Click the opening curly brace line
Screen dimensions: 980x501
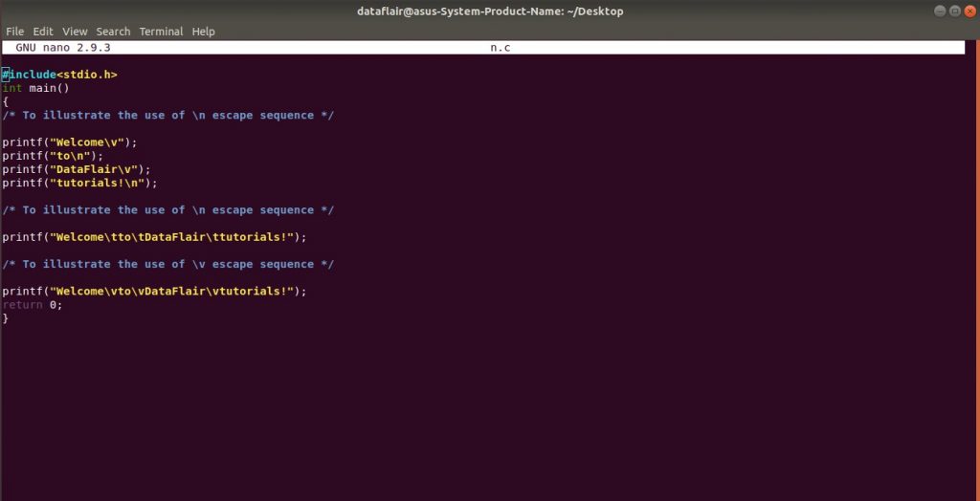5,101
